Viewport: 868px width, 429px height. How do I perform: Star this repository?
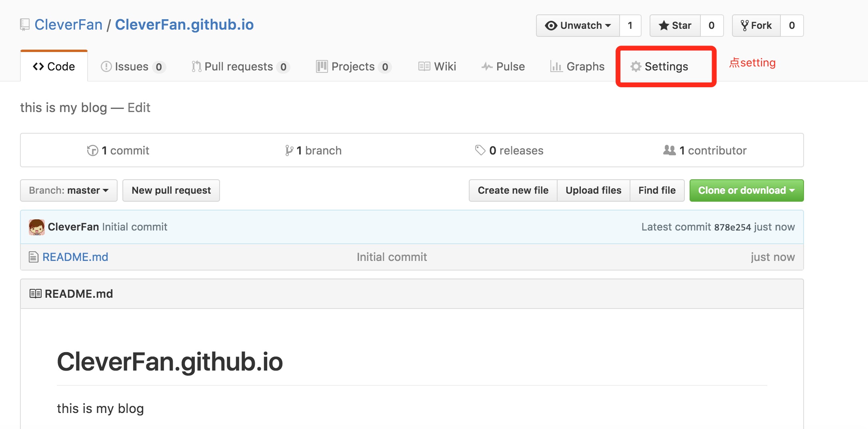click(675, 26)
